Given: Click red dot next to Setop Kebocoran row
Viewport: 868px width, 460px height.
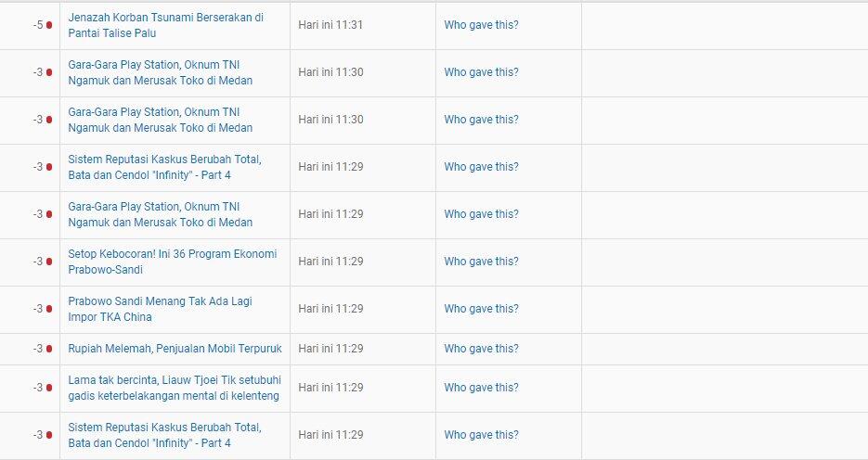Looking at the screenshot, I should pyautogui.click(x=49, y=262).
